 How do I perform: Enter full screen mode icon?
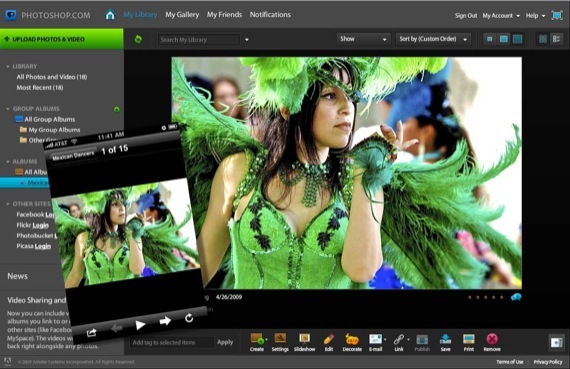point(557,15)
